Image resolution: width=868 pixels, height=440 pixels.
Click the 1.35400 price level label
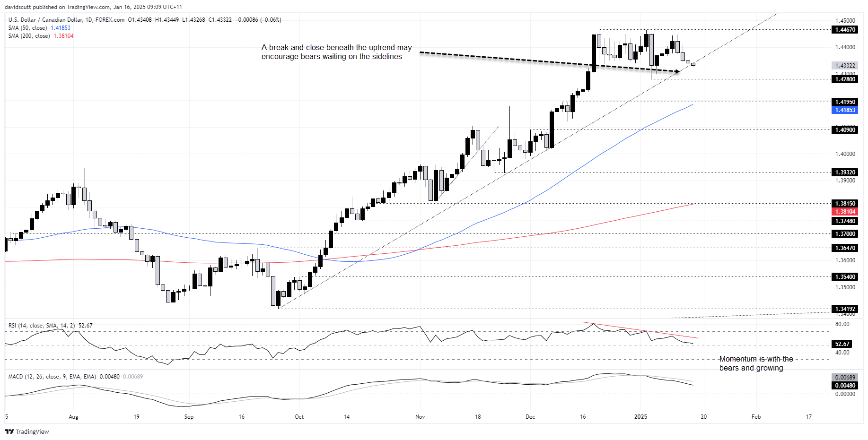click(845, 276)
